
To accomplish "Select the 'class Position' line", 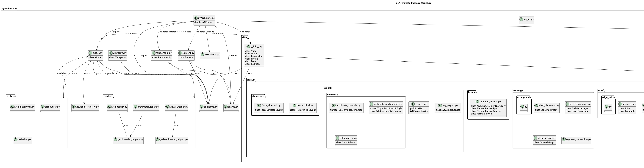I will 253,64.
